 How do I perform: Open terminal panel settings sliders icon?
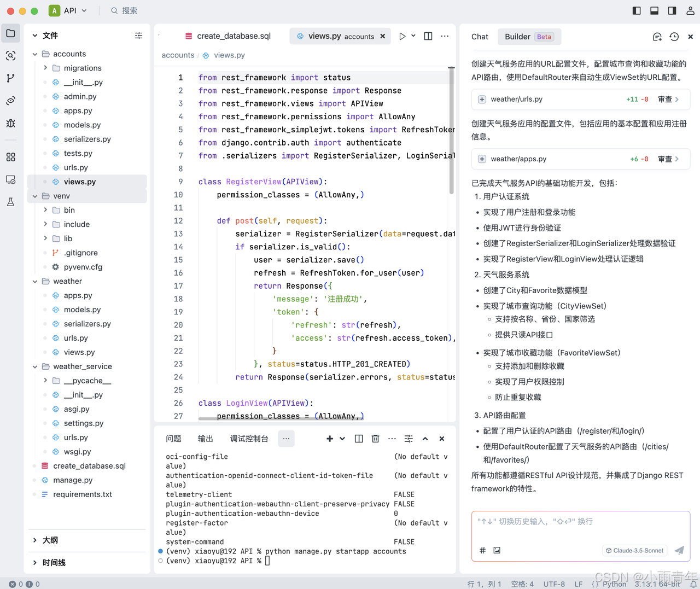(409, 439)
